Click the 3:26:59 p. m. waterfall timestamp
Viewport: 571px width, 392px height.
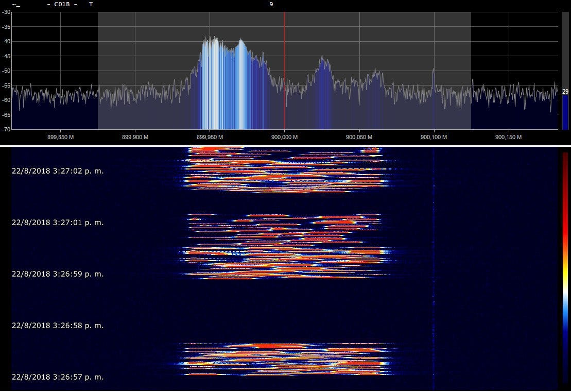(x=58, y=274)
